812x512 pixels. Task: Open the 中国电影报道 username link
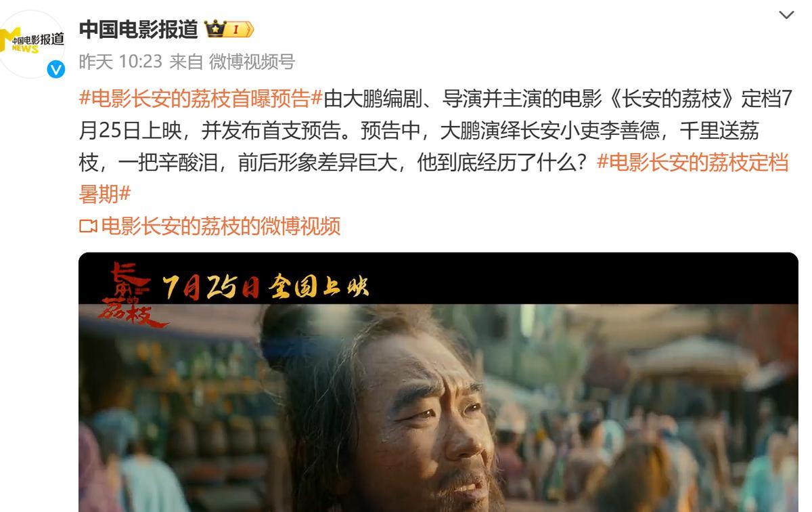click(139, 29)
